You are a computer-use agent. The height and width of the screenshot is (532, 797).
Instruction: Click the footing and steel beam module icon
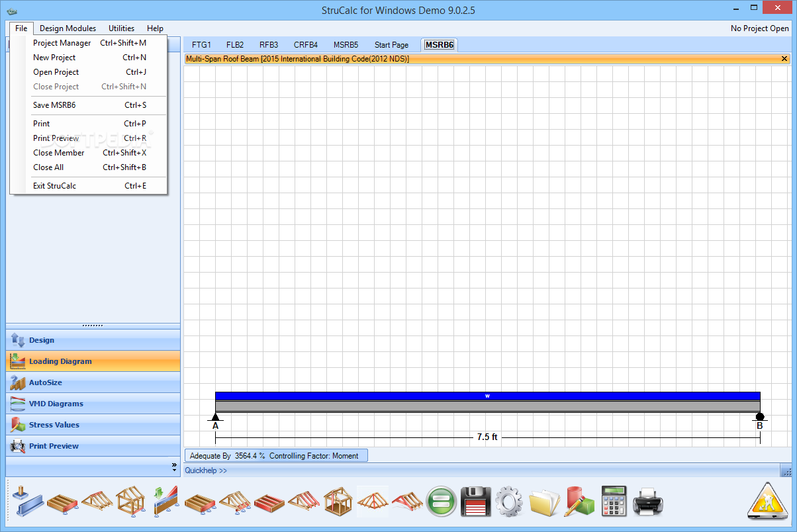coord(27,502)
